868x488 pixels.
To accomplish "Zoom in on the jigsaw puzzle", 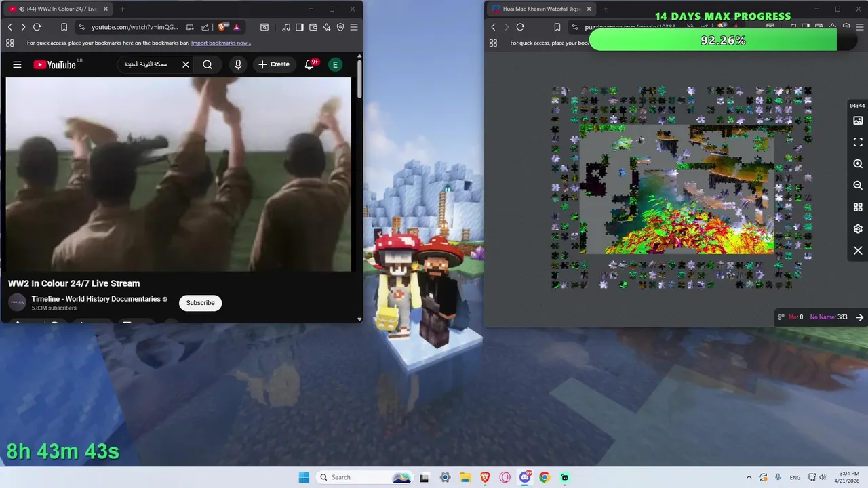I will click(x=858, y=164).
